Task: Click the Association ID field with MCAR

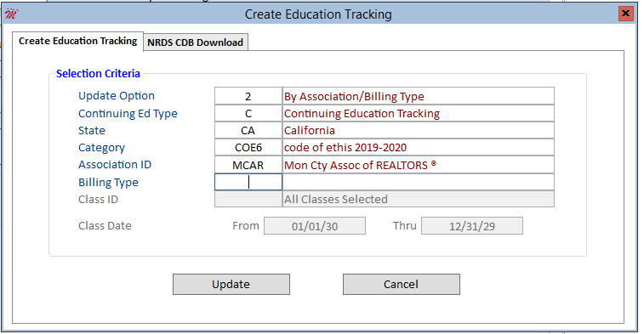Action: 248,165
